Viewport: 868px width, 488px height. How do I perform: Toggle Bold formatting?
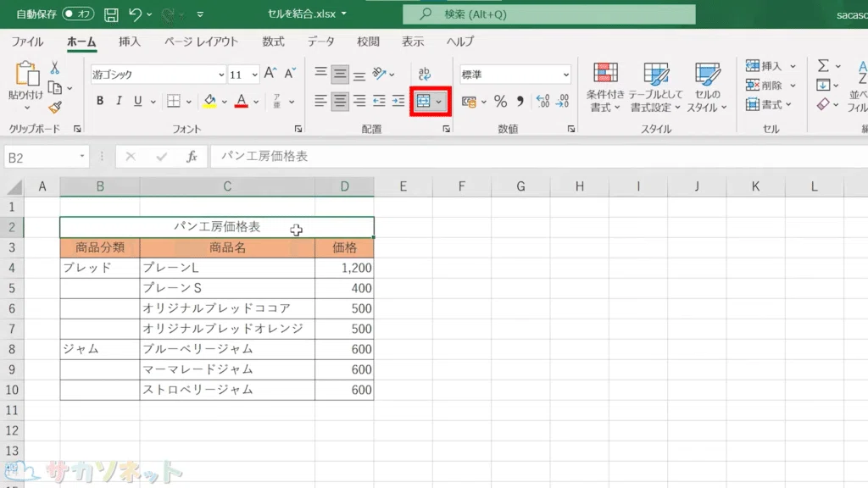click(x=100, y=101)
